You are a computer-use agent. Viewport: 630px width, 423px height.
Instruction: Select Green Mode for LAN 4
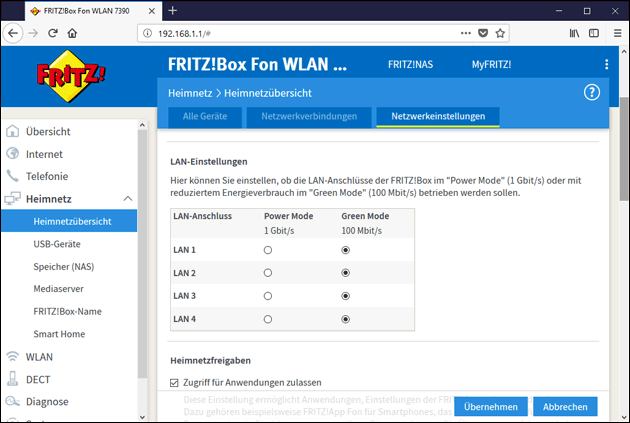pyautogui.click(x=346, y=319)
